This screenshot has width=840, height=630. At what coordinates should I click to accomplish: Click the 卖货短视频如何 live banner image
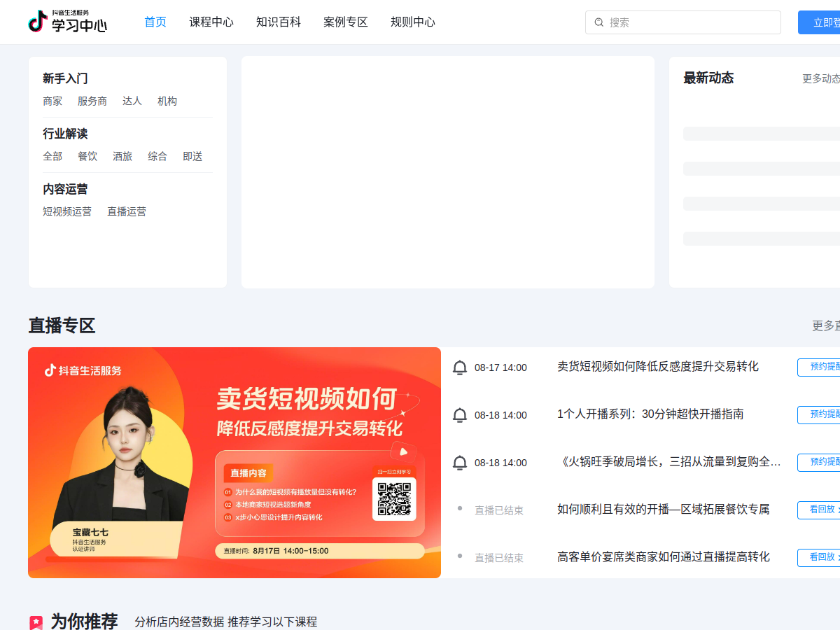point(234,463)
